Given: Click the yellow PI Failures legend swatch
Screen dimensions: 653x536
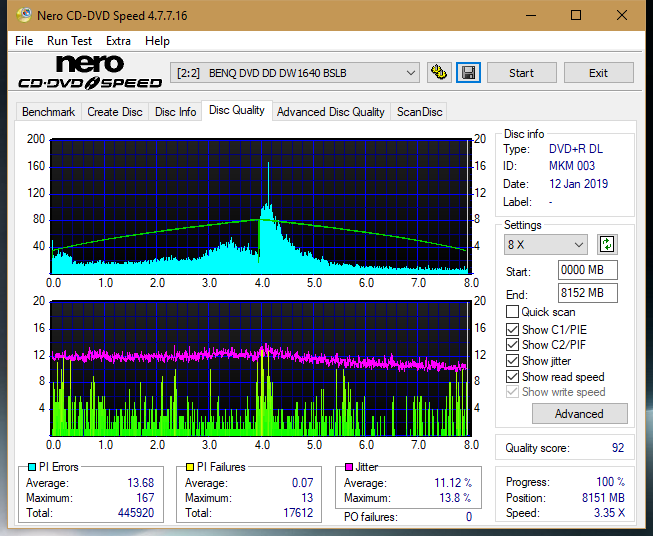Looking at the screenshot, I should point(190,467).
